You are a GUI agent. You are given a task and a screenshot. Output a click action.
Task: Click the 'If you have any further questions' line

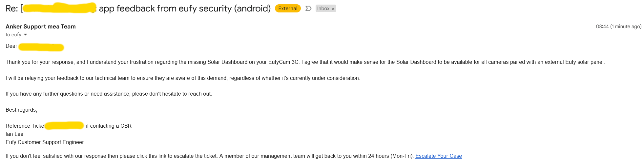click(109, 94)
